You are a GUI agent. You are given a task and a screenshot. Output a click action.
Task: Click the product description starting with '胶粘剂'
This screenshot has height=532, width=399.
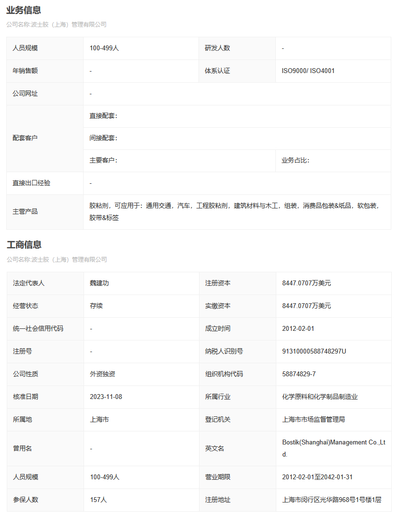click(234, 212)
